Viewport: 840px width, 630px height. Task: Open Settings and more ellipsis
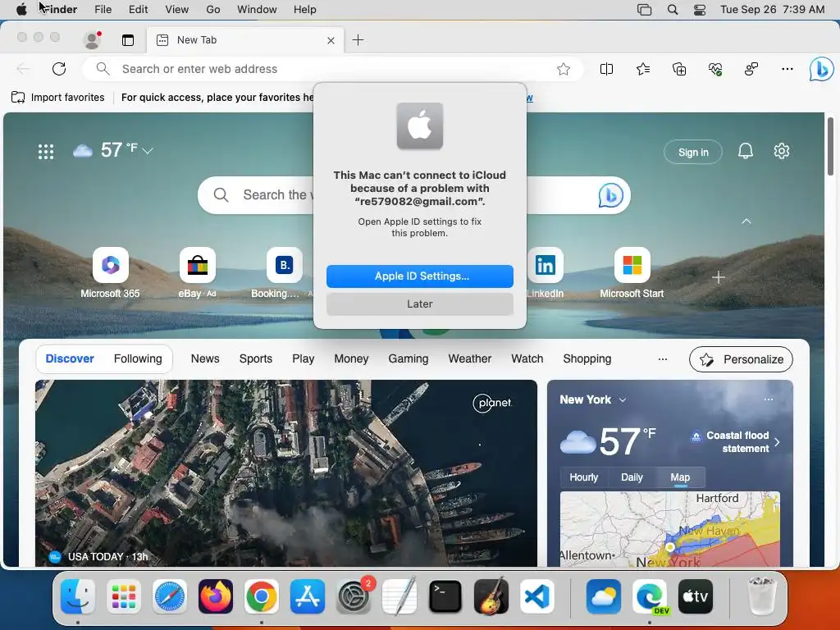(787, 69)
